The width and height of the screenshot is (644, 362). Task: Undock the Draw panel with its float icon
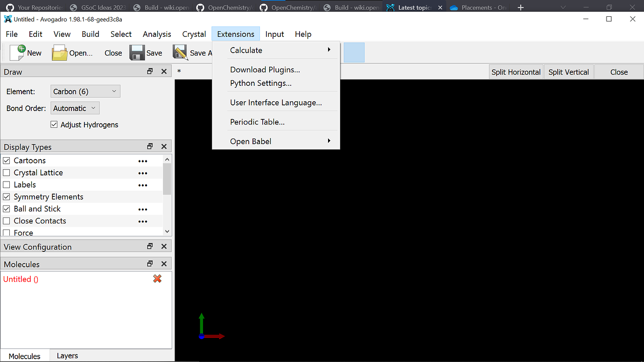coord(149,71)
